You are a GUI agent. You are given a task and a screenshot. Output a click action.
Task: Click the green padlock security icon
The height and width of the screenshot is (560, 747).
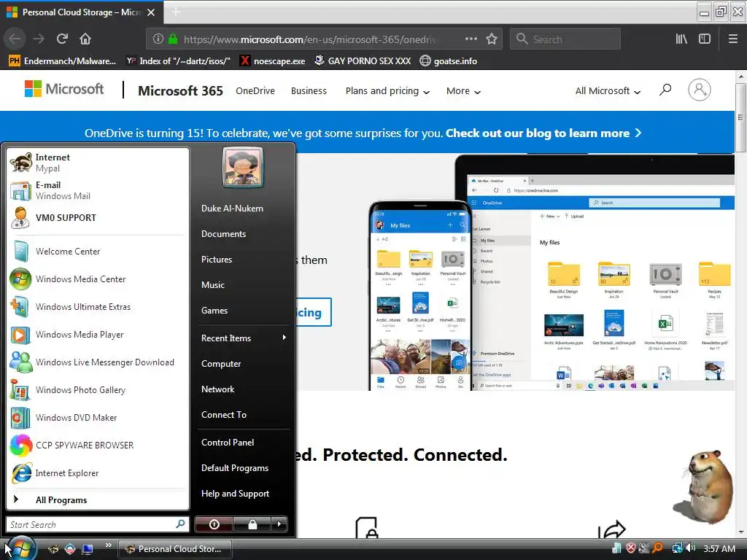[173, 39]
